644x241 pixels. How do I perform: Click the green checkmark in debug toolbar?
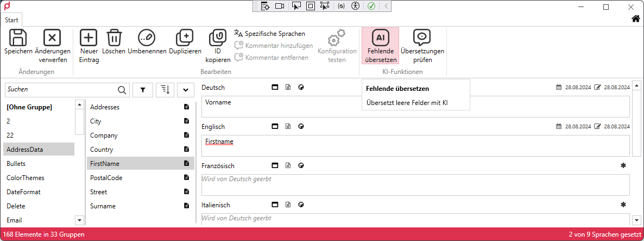pos(371,6)
